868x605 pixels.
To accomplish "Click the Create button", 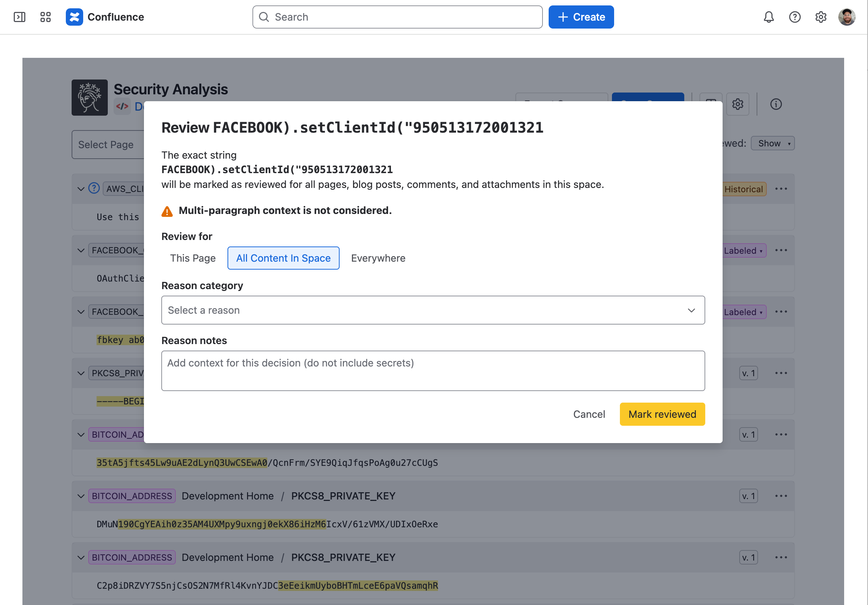I will 581,17.
